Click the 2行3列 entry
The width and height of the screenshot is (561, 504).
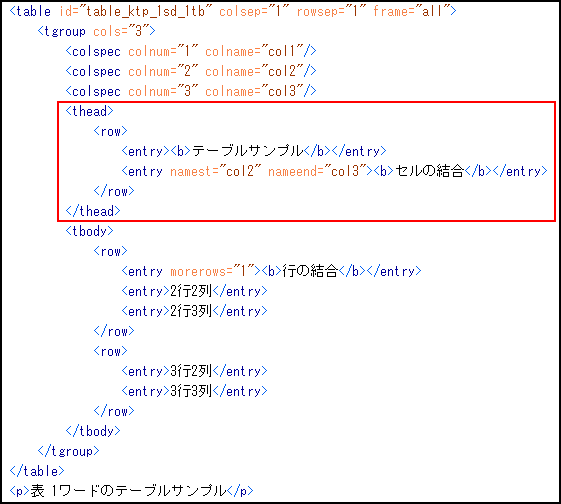pos(194,311)
